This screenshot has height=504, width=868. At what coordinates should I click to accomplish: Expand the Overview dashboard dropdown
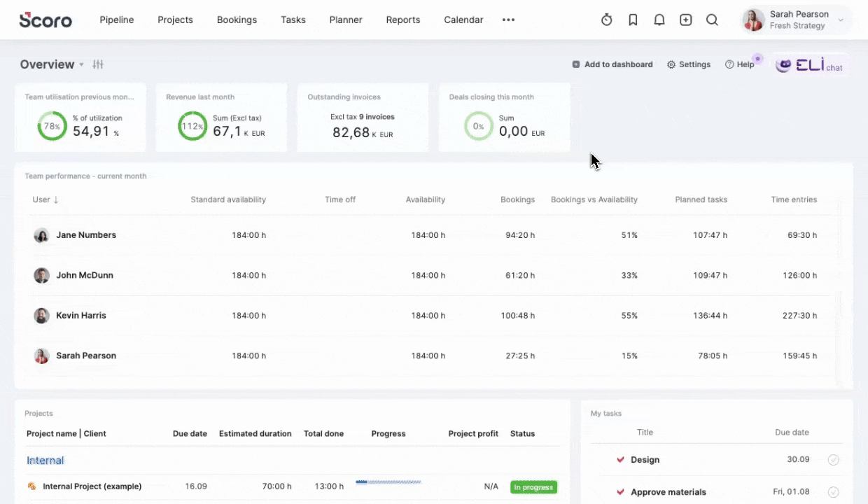click(81, 64)
